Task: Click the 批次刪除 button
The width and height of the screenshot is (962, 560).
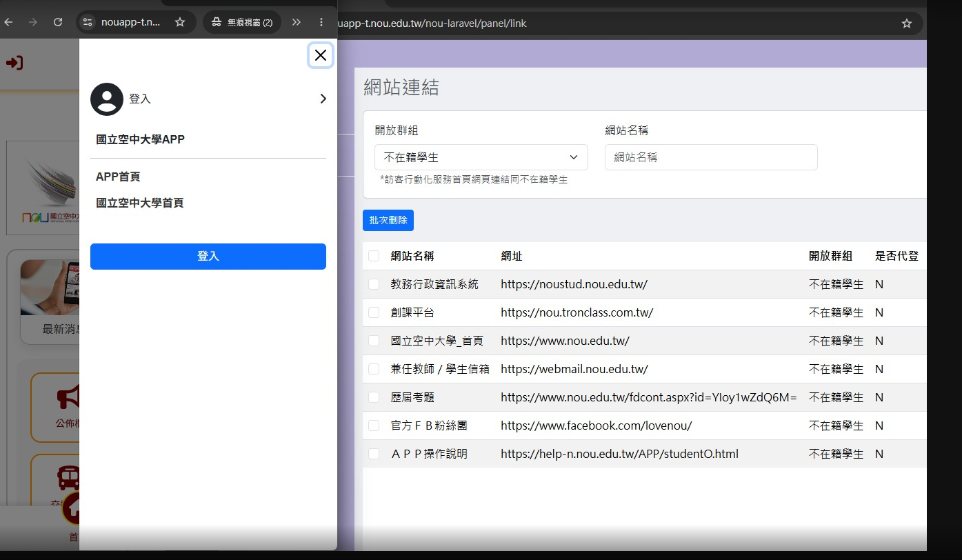Action: (x=388, y=221)
